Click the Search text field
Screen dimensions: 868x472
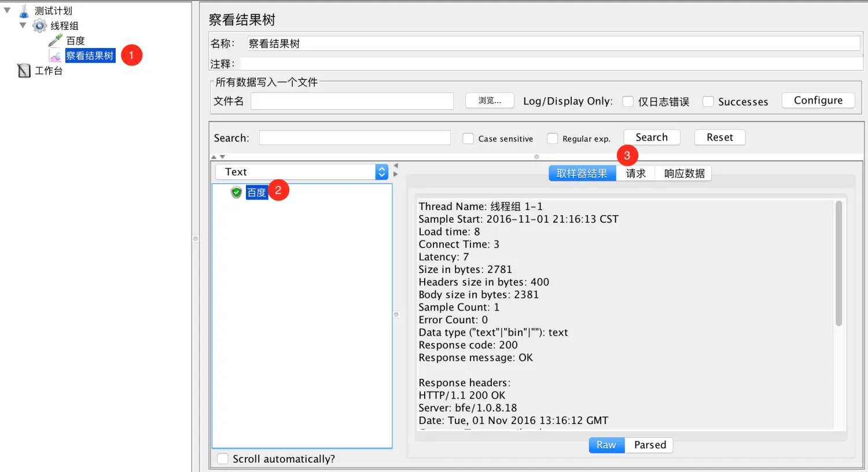pyautogui.click(x=355, y=138)
